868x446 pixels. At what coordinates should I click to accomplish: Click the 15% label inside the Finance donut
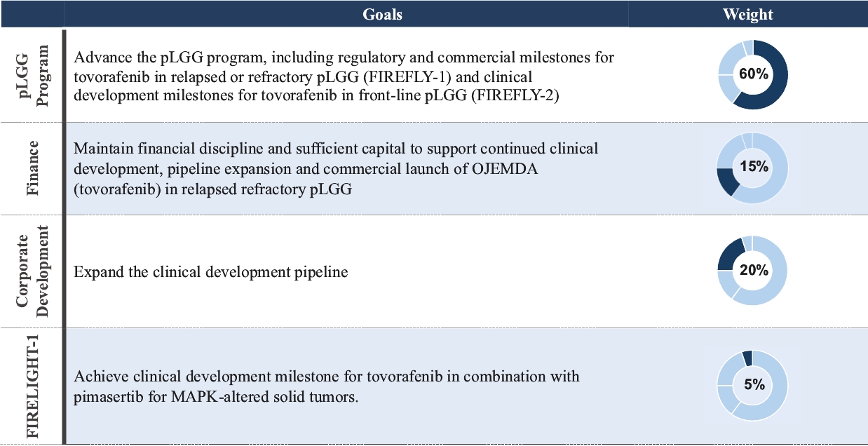coord(753,167)
